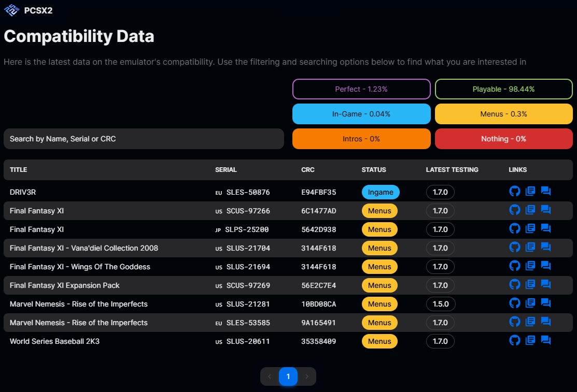Open GitHub icon for Final Fantasy XI Expansion Pack

(x=514, y=285)
